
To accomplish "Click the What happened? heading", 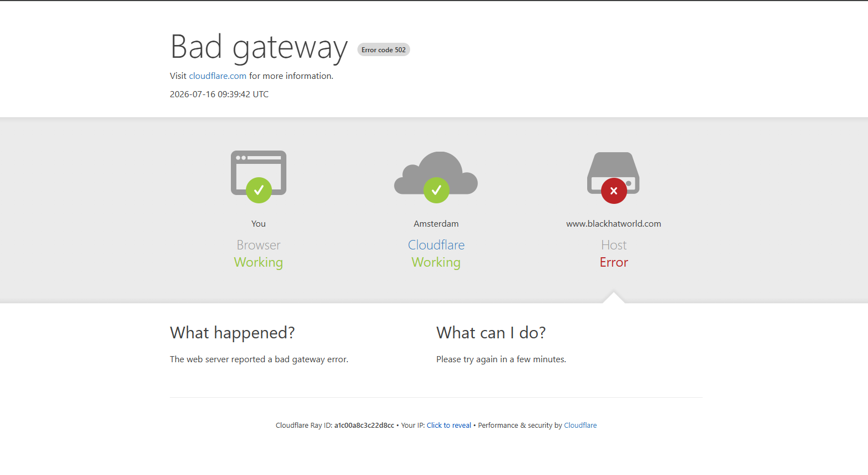I will click(x=233, y=333).
